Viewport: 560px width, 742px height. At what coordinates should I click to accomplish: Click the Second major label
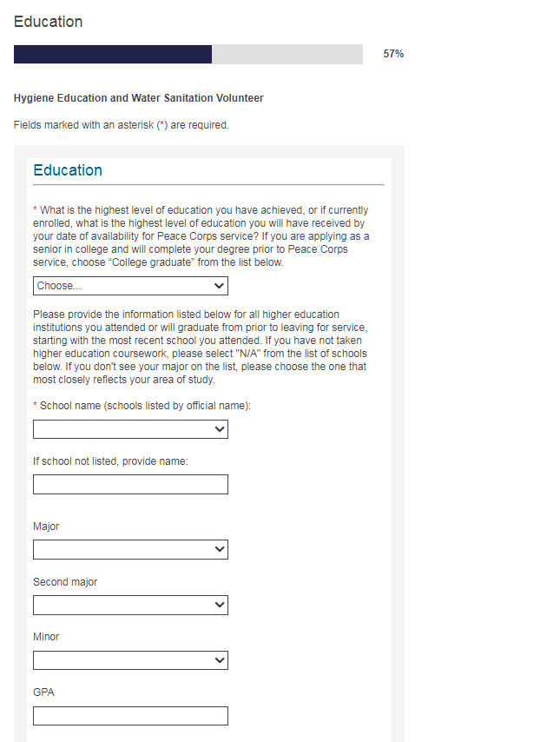(65, 582)
